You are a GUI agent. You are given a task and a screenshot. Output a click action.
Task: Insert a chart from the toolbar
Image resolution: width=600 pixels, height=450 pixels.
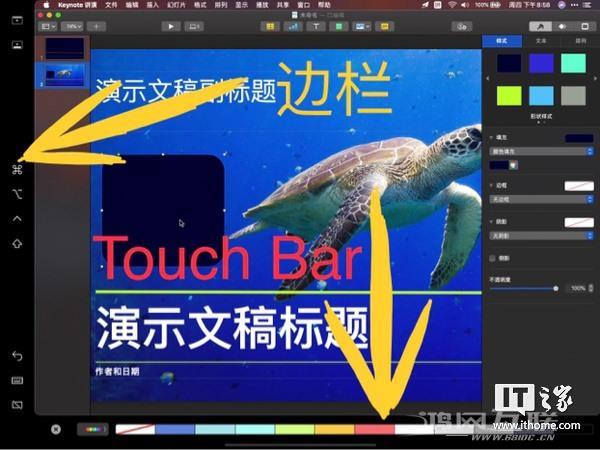[293, 26]
